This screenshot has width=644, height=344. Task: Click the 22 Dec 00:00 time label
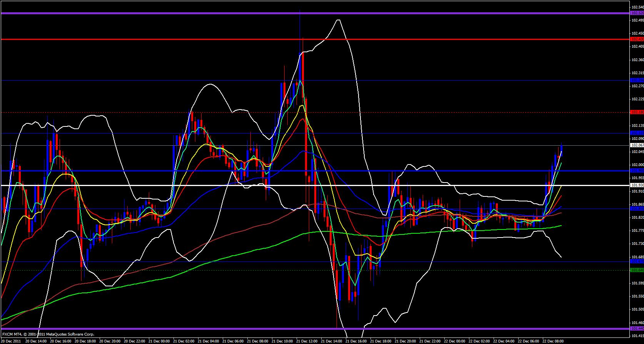click(x=454, y=341)
